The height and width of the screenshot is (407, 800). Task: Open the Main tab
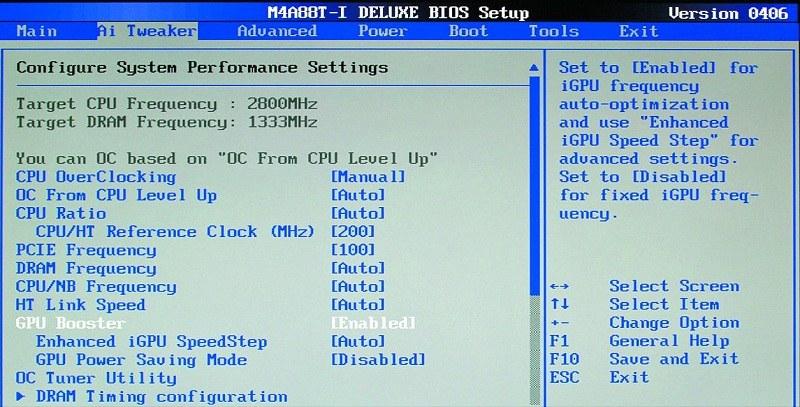[37, 31]
